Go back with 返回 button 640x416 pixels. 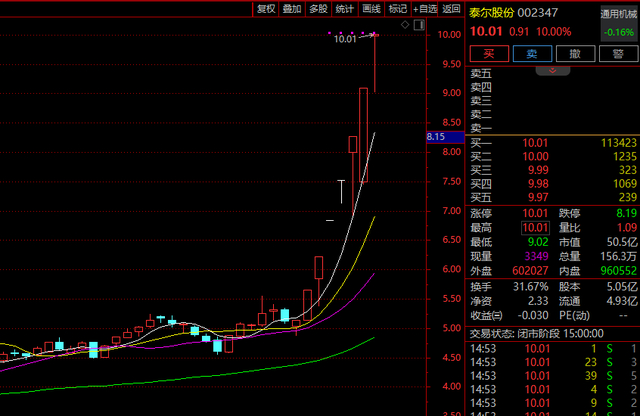click(451, 9)
